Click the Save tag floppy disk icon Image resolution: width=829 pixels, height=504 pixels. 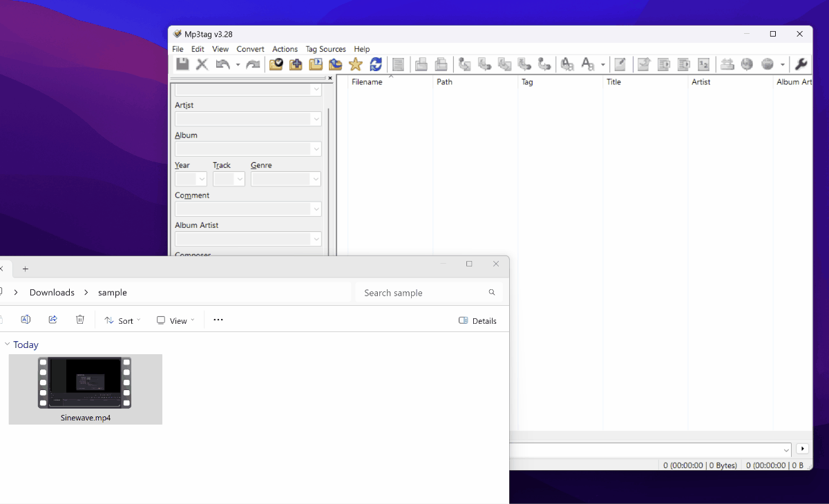tap(182, 64)
